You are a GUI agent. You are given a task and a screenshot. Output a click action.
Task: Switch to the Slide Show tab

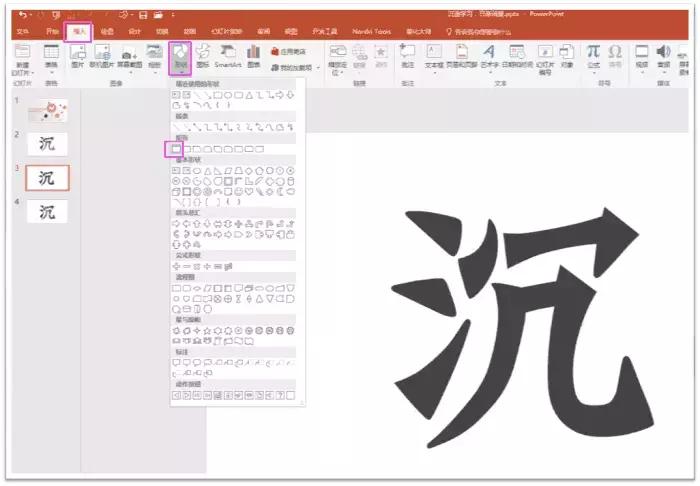point(226,31)
